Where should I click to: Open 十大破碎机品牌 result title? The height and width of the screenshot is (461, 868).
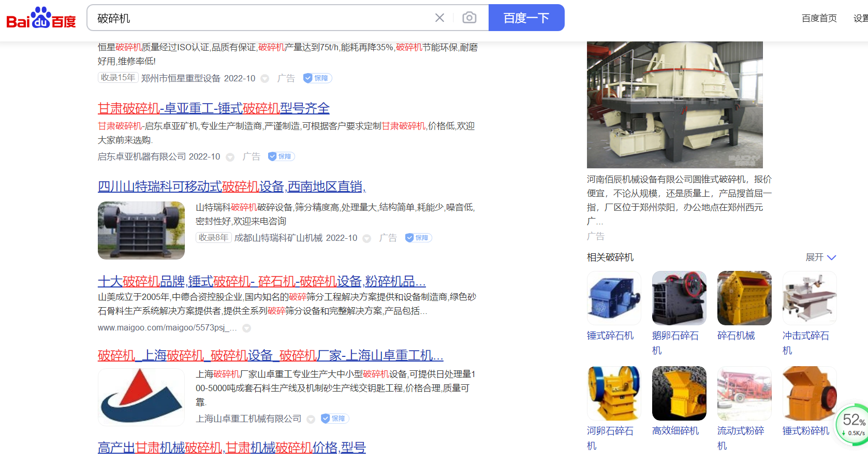click(261, 282)
